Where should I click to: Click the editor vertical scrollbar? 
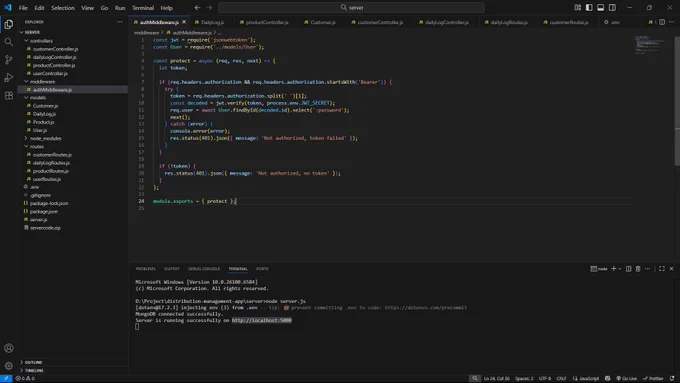tap(677, 100)
